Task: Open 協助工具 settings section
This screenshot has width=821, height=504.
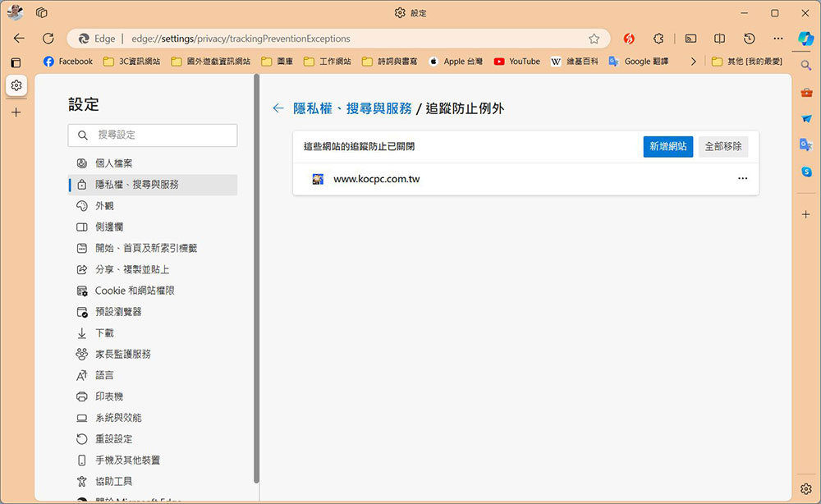Action: click(153, 482)
